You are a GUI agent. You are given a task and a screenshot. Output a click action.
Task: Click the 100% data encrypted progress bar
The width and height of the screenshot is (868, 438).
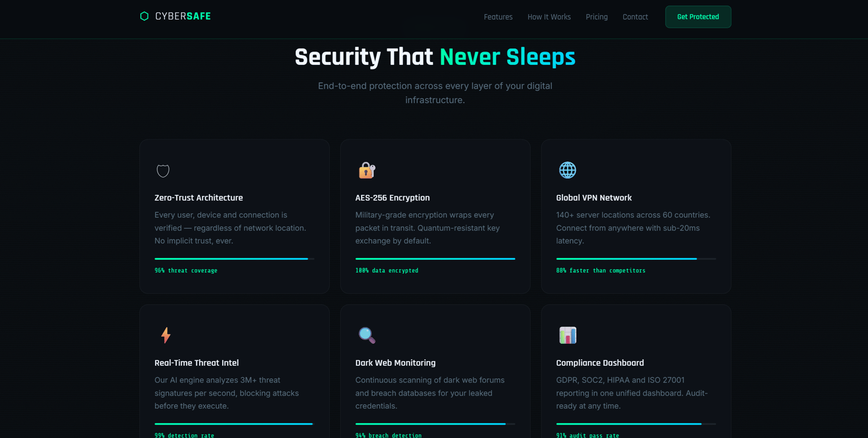[x=435, y=259]
